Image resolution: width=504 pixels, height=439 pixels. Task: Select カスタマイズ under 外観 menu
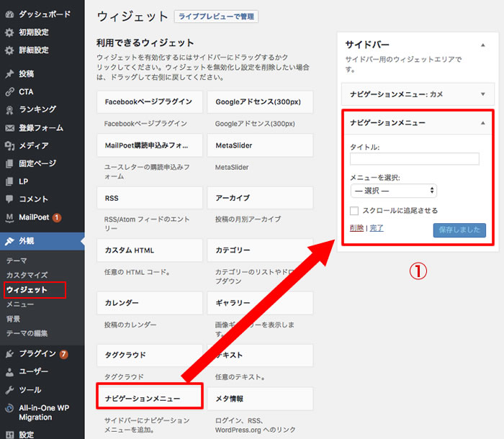coord(27,275)
